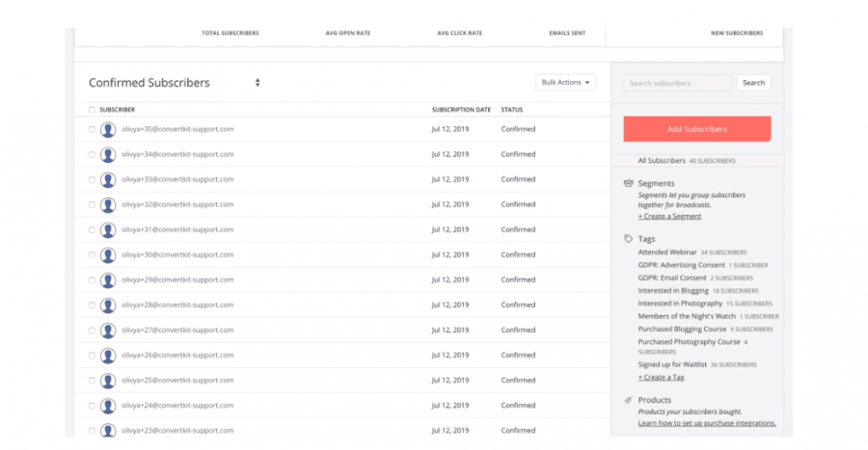Check the box for olivya+29@convertkit-support.com

92,280
